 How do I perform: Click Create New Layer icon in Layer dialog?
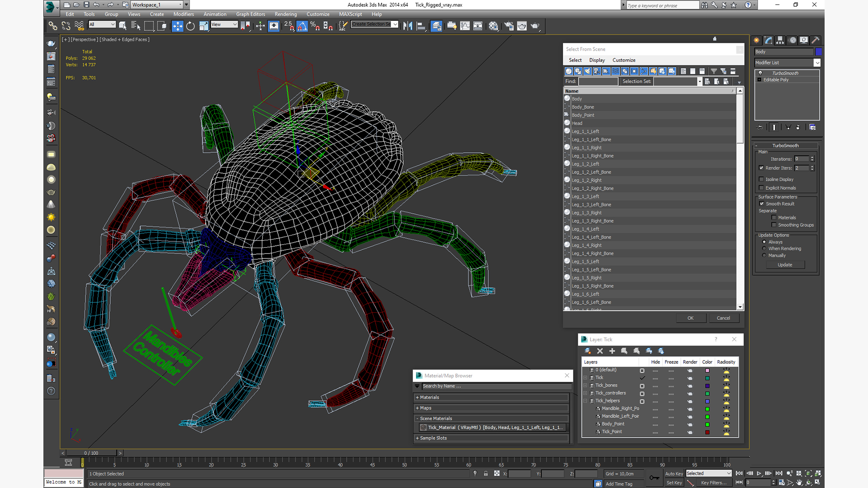[588, 351]
